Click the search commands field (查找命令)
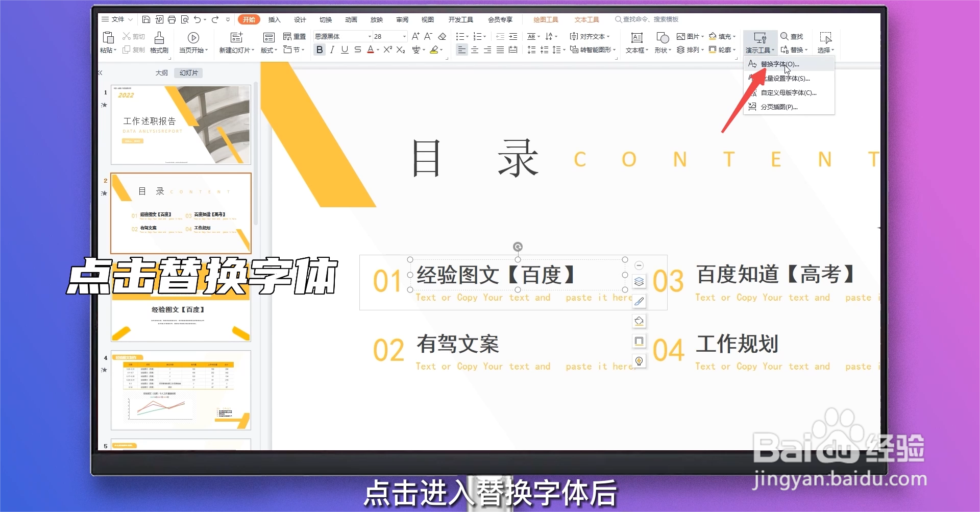The image size is (980, 512). coord(647,19)
